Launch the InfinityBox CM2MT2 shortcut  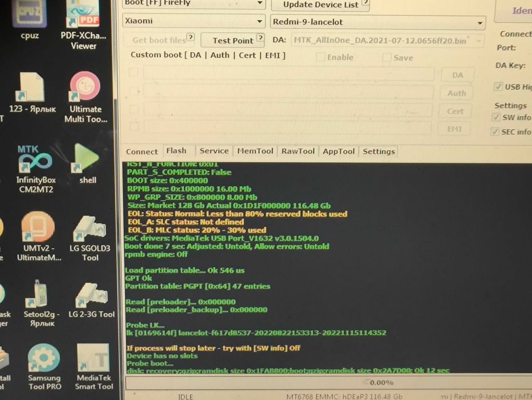coord(35,169)
